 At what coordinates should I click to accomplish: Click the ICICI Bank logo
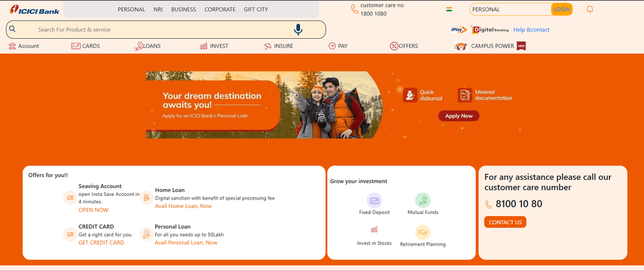(35, 9)
